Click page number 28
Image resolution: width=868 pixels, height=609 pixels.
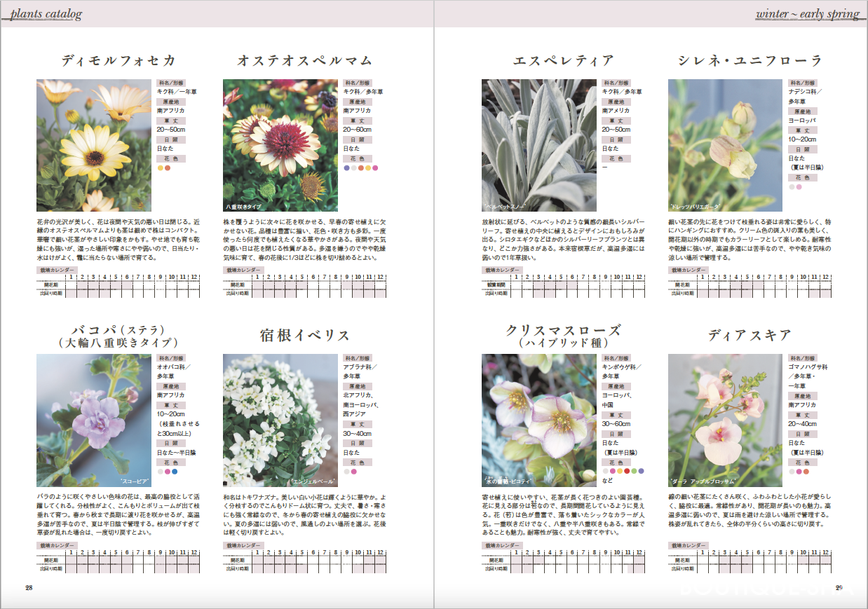29,587
